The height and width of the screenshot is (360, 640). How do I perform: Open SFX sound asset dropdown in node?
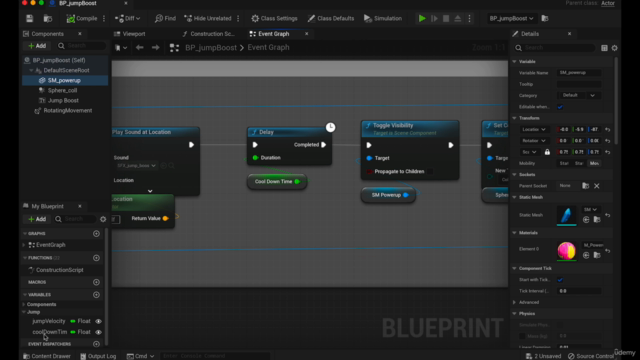pos(136,166)
